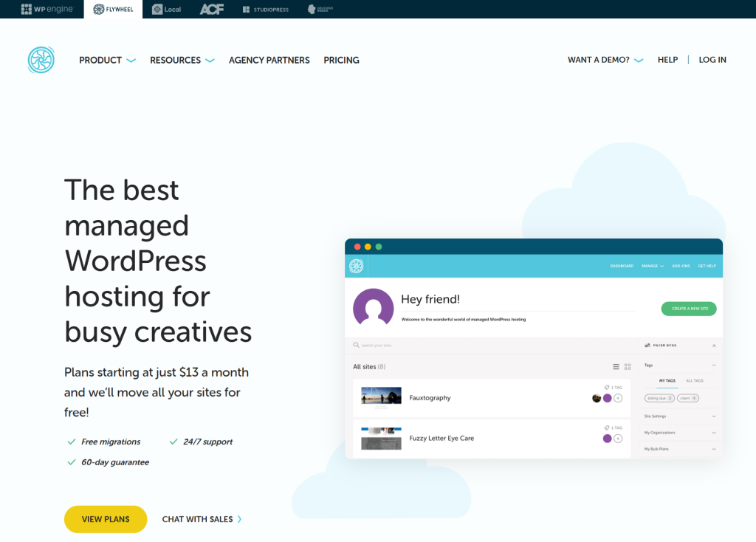Click the Fauxtography site thumbnail

(381, 397)
